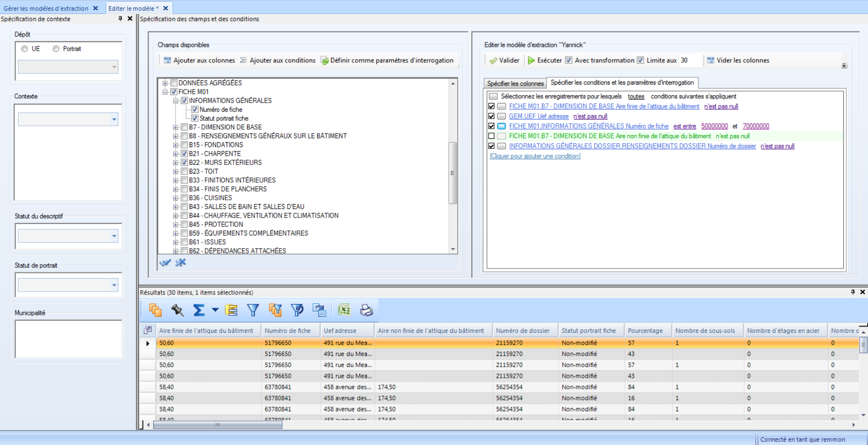Check the B7 - DIMENSION DE BASE checkbox
Viewport: 868px width, 445px height.
coord(184,127)
